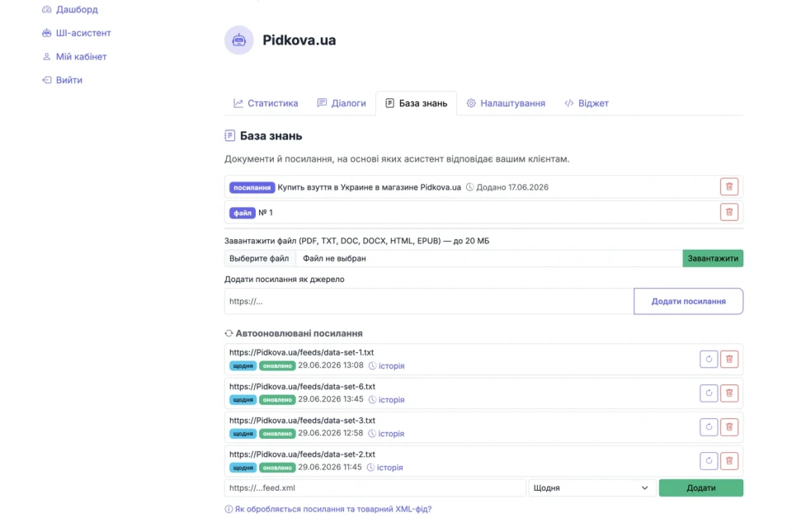Delete the data-set-3.txt feed
The width and height of the screenshot is (792, 532).
point(728,426)
